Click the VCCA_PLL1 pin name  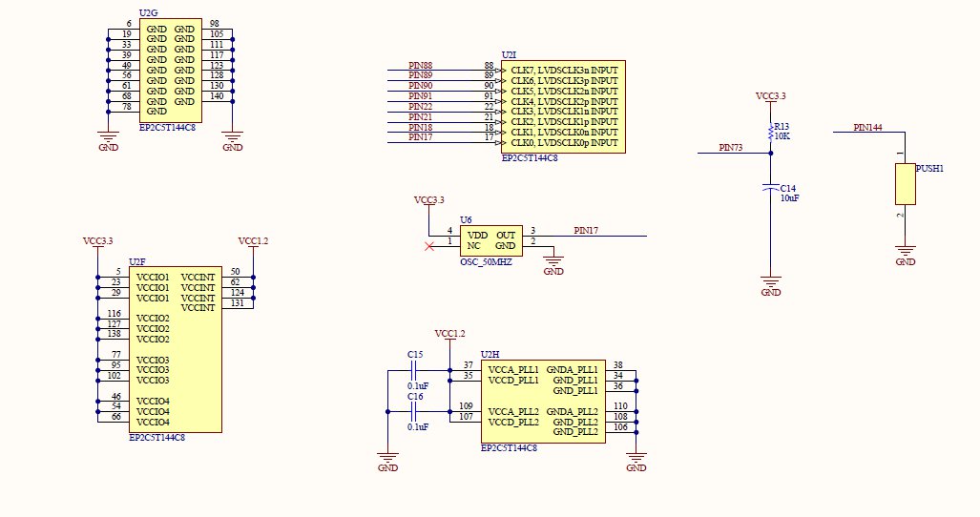[513, 370]
